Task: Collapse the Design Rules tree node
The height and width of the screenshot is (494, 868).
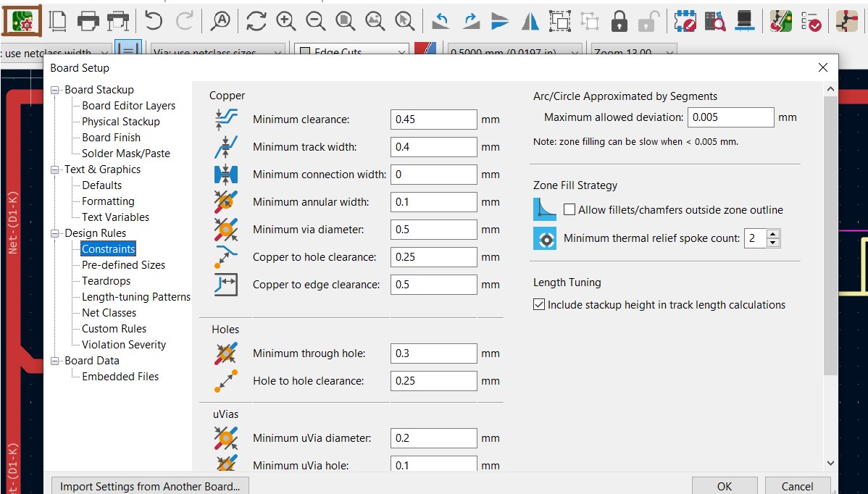Action: (x=55, y=233)
